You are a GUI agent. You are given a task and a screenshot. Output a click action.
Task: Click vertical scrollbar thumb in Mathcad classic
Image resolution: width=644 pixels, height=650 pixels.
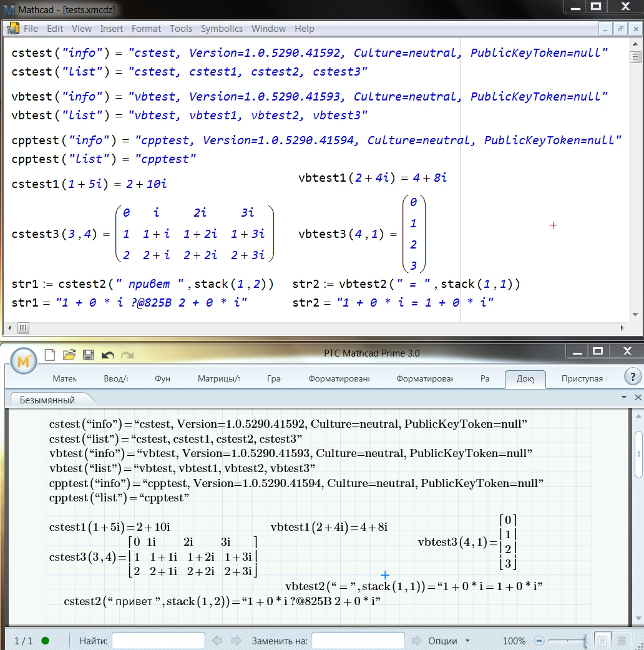pyautogui.click(x=635, y=57)
